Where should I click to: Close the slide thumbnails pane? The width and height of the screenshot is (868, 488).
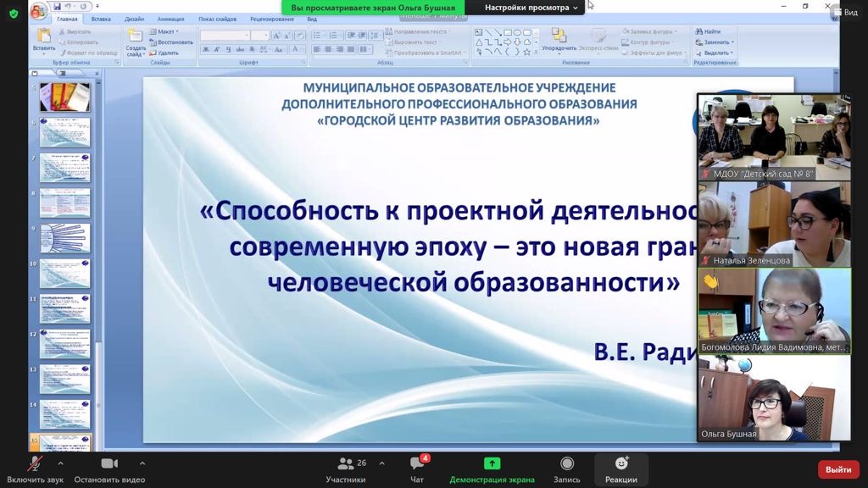[97, 73]
